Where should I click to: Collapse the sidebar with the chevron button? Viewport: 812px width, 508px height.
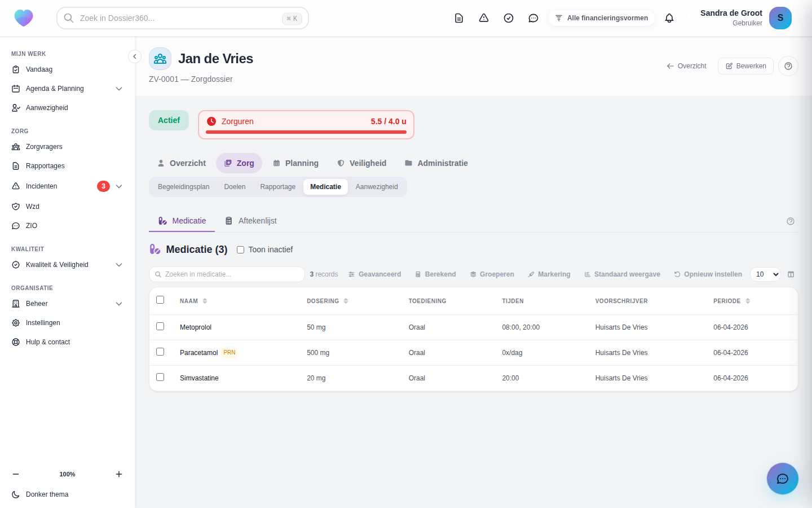134,56
